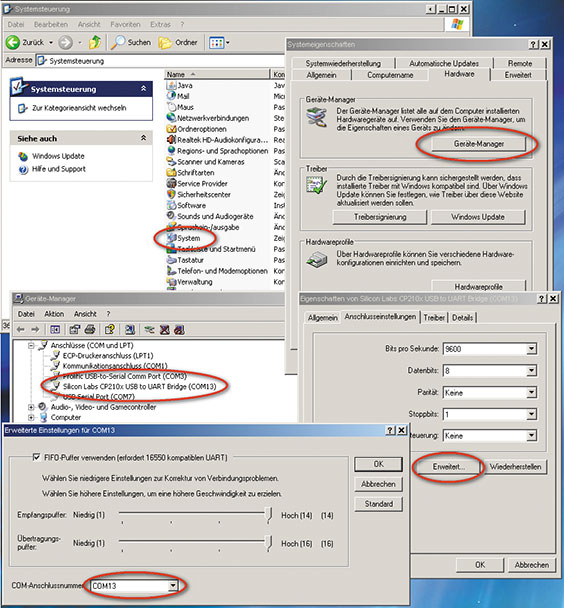
Task: Click the Geräte-Manager button
Action: 478,144
